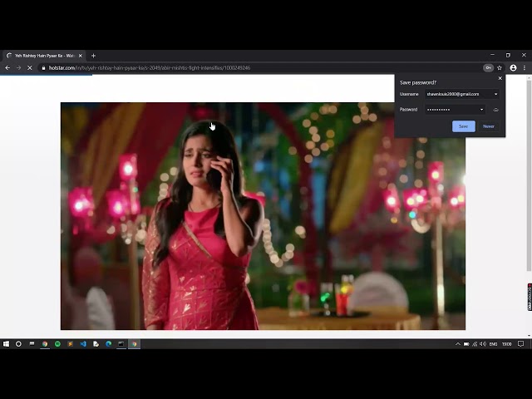Expand the Password dropdown arrow
The height and width of the screenshot is (399, 532).
tap(481, 110)
